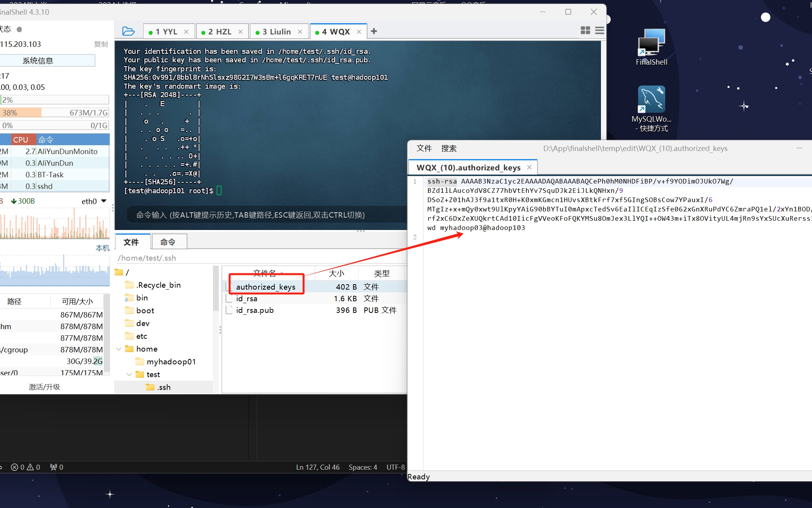Click Ln 127, Col 46 in status bar
The width and height of the screenshot is (812, 508).
(318, 467)
